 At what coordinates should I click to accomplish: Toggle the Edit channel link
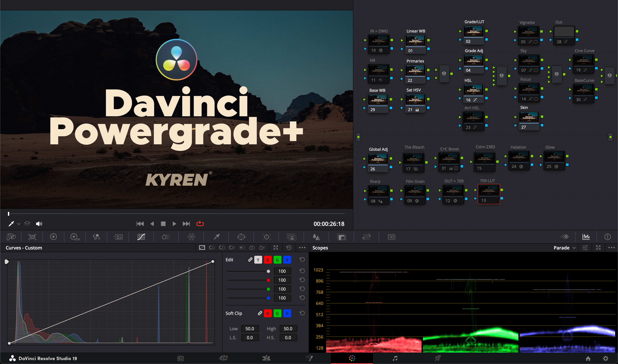click(x=250, y=260)
